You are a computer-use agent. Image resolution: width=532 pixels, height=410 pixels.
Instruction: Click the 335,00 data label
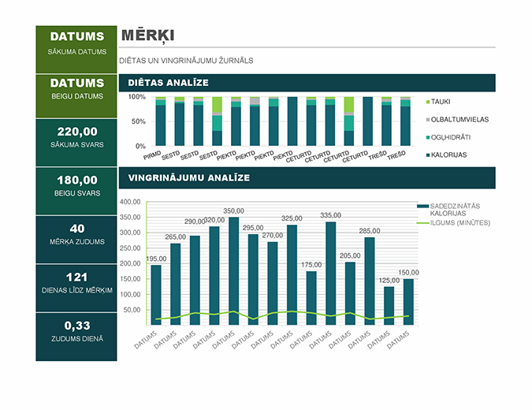coord(331,214)
